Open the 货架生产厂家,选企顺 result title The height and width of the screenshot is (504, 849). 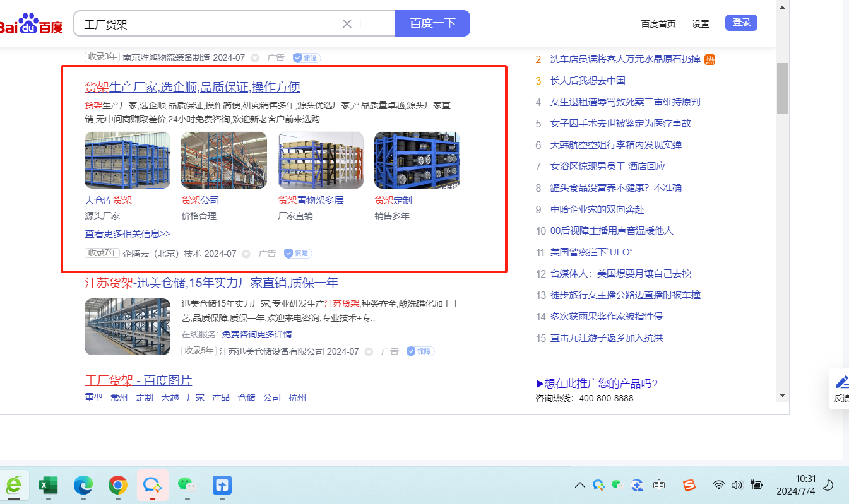193,87
